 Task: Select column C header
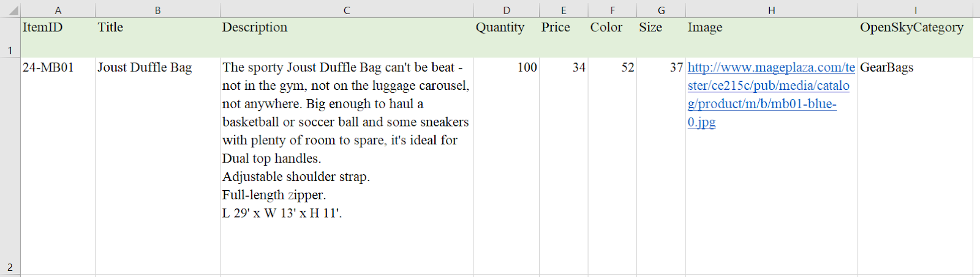(x=347, y=10)
